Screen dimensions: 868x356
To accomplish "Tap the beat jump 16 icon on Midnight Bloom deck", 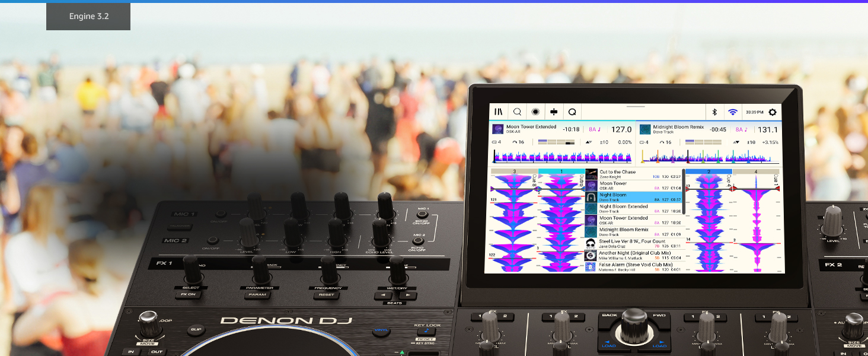I will [x=666, y=142].
